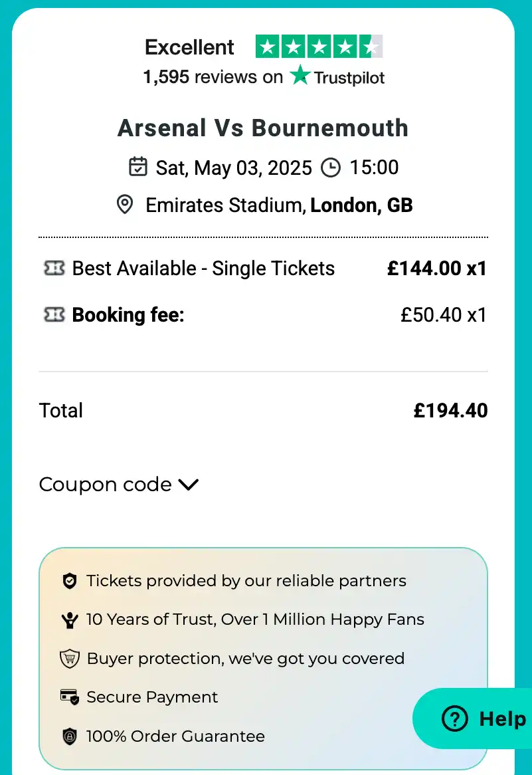Open the Coupon code chevron arrow

[x=187, y=485]
